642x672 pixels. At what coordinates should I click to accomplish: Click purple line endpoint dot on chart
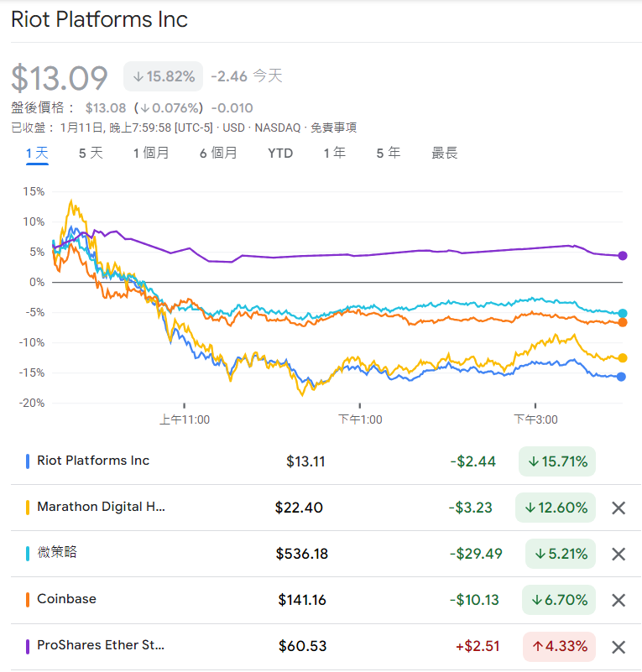coord(623,256)
